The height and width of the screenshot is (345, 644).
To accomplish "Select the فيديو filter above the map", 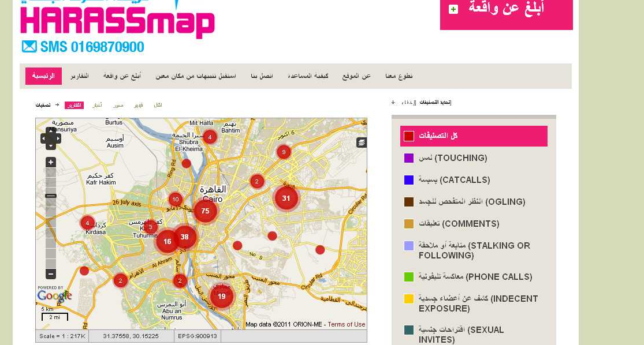I will pos(139,106).
